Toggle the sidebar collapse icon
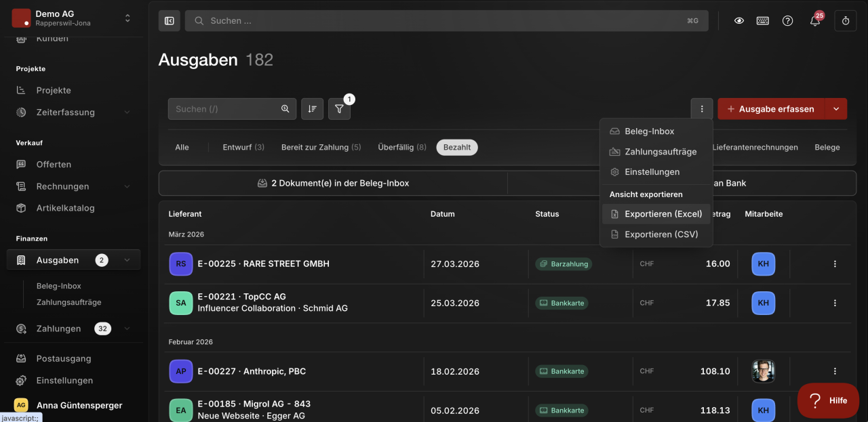This screenshot has width=868, height=422. [170, 21]
